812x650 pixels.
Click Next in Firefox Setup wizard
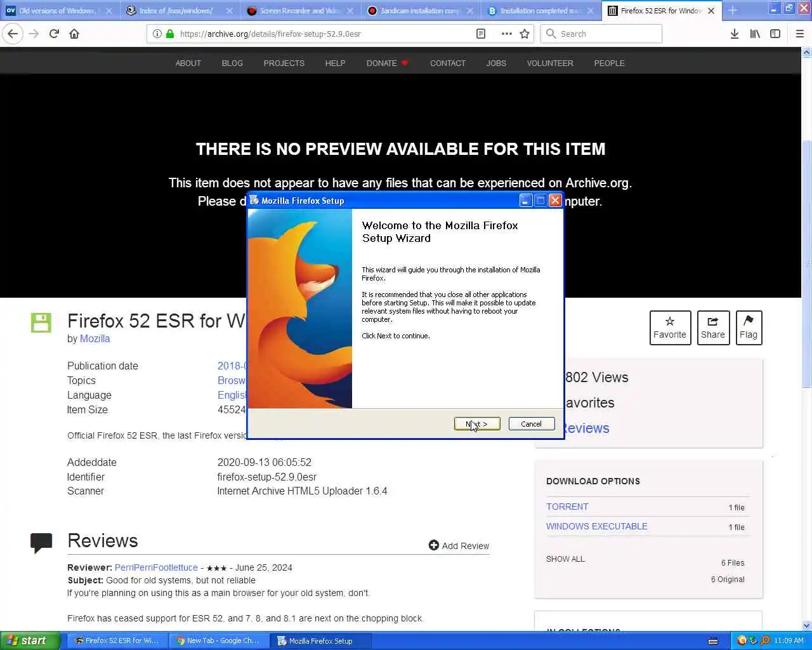(x=477, y=424)
